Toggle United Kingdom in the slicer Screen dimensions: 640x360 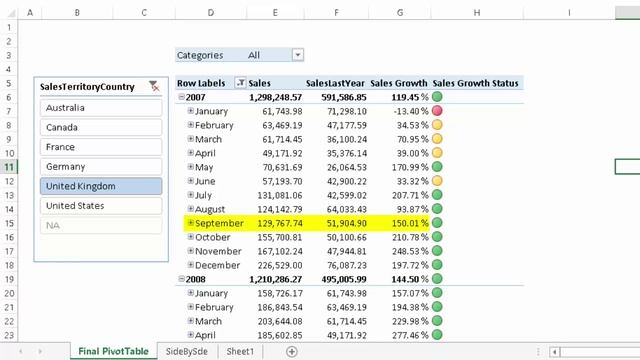pos(101,186)
